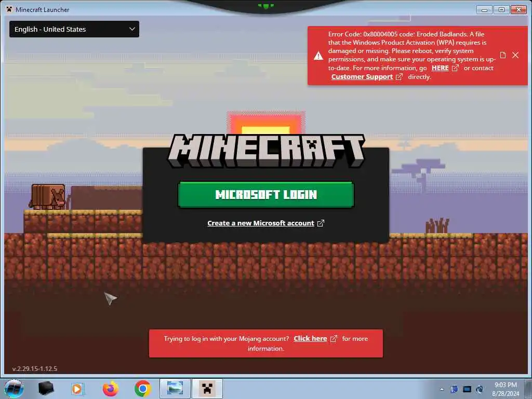Click the launcher version text v.2.29.15-1.12.5
Viewport: 532px width, 399px height.
pos(35,369)
